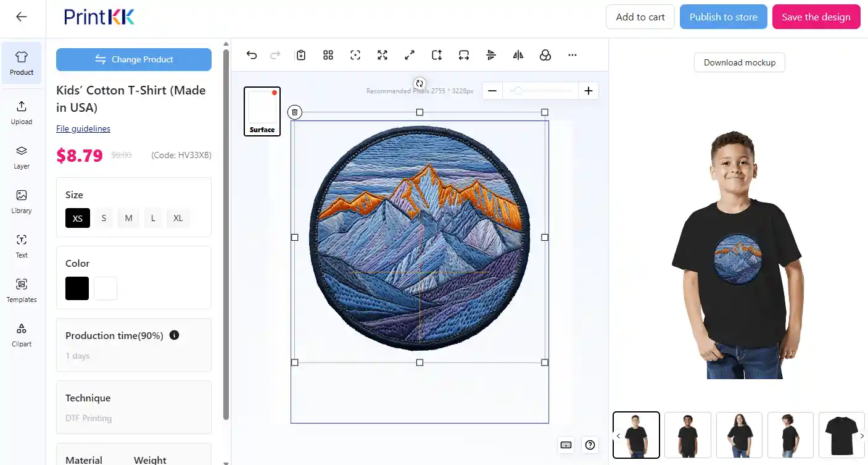The image size is (868, 465).
Task: Expand the Production time info tooltip
Action: tap(174, 335)
